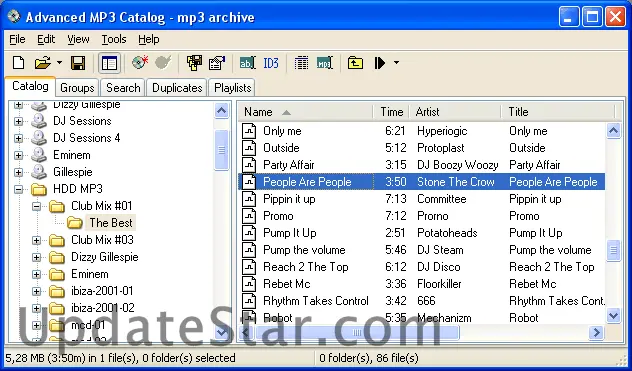Click the Club Mix #03 folder icon

[57, 240]
